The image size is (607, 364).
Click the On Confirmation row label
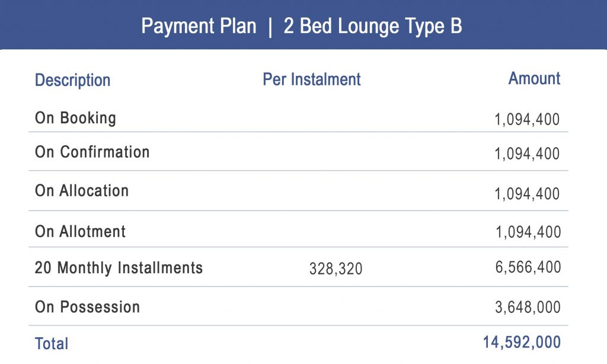(92, 152)
